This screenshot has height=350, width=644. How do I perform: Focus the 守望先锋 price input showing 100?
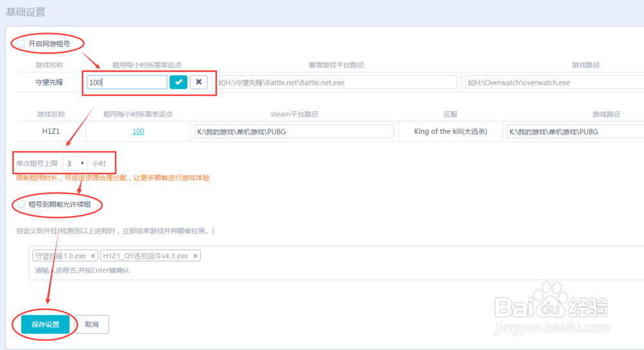tap(126, 82)
